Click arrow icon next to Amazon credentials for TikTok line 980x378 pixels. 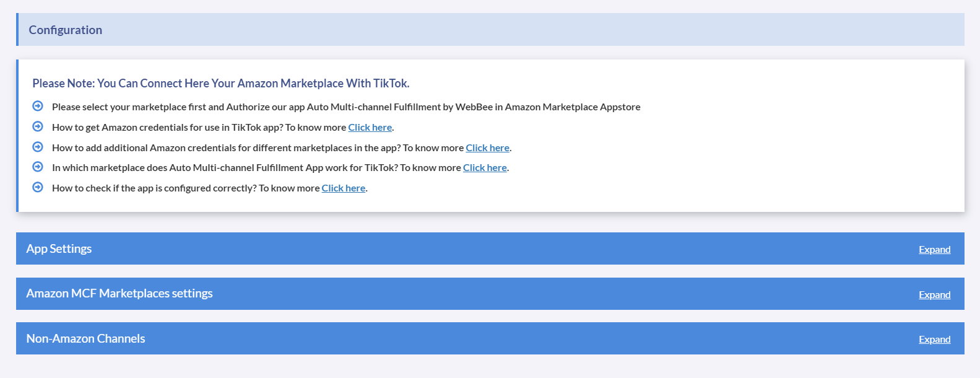(x=38, y=126)
